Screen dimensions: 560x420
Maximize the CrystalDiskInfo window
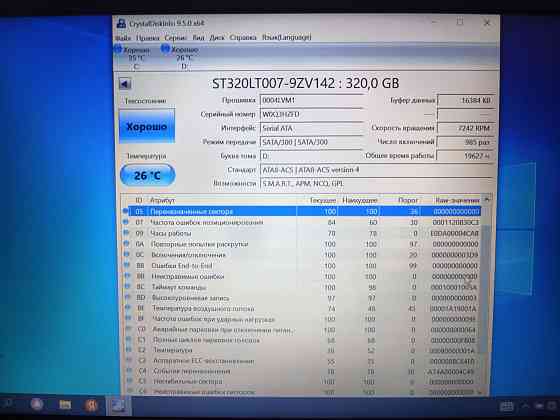[460, 22]
